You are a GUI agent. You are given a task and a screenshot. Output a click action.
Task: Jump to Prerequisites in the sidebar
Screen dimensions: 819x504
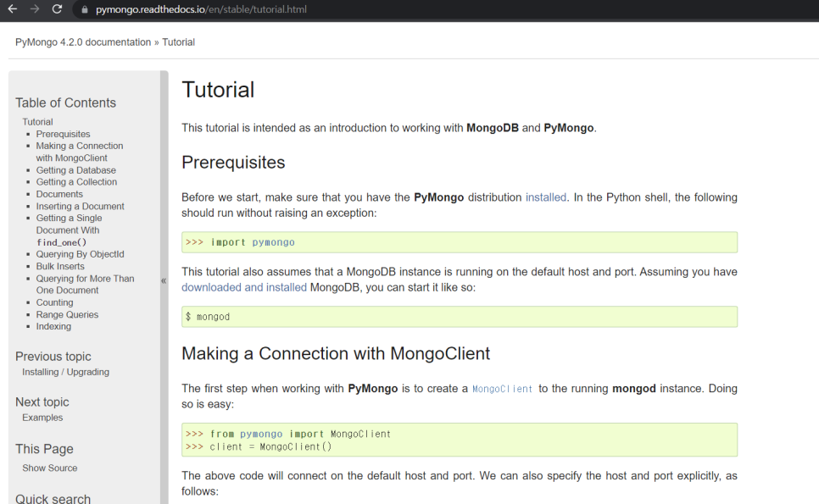(x=63, y=134)
